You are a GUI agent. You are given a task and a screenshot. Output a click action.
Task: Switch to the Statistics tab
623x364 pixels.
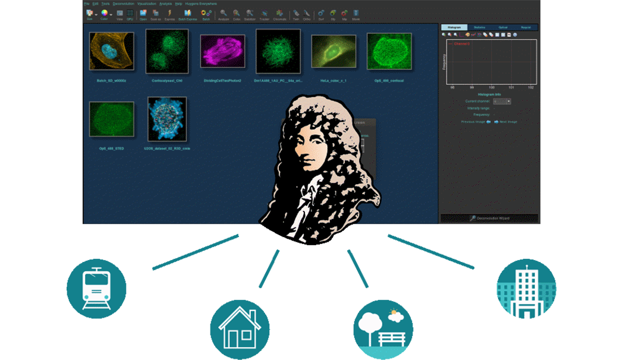[480, 27]
